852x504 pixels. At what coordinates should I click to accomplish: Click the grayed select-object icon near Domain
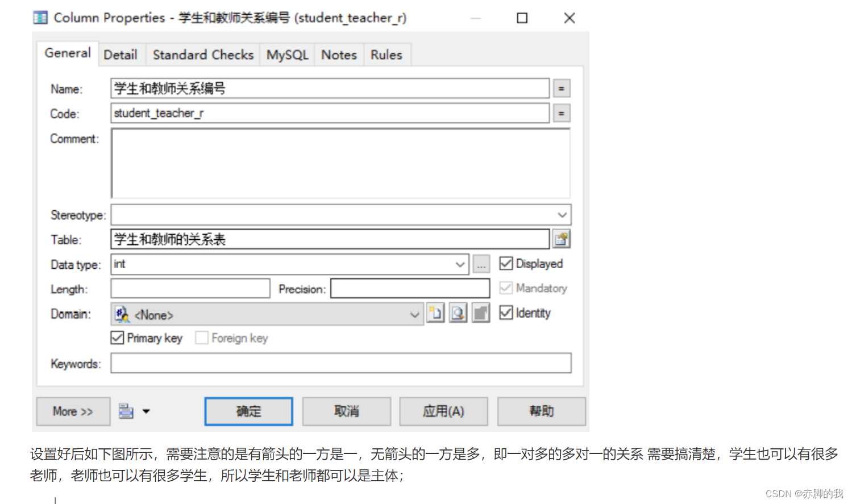coord(480,313)
